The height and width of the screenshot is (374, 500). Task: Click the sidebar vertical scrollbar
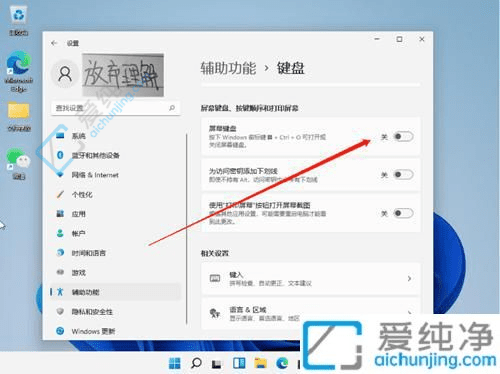[187, 228]
